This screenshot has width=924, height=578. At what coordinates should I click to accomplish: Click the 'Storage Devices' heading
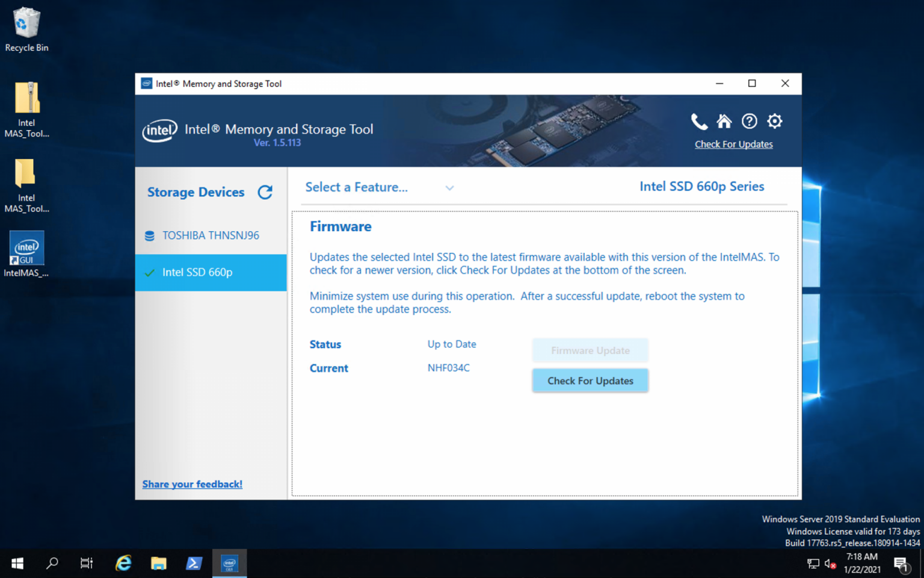pyautogui.click(x=196, y=192)
